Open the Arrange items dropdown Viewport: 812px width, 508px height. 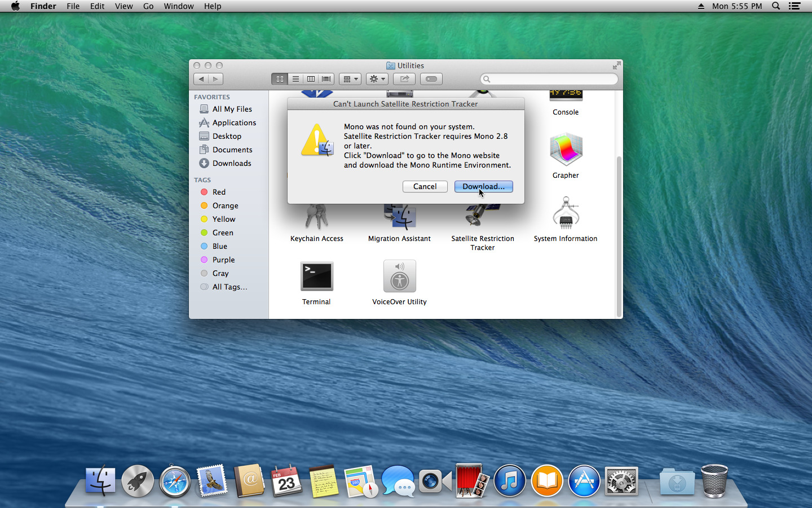(x=350, y=79)
